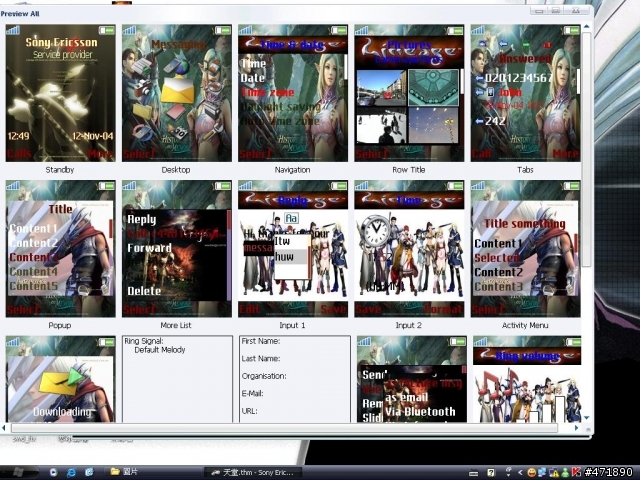Screen dimensions: 640x480
Task: Click the vertical scrollbar down arrow
Action: click(587, 418)
